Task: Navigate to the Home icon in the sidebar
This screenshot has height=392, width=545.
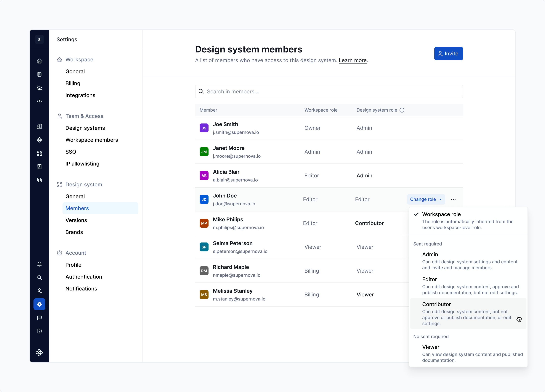Action: tap(39, 61)
